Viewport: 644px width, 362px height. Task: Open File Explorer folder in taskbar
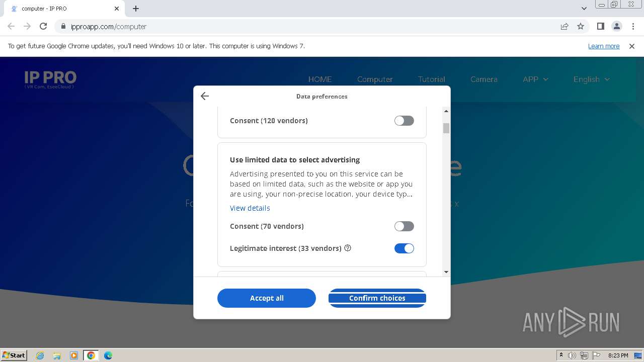[57, 355]
